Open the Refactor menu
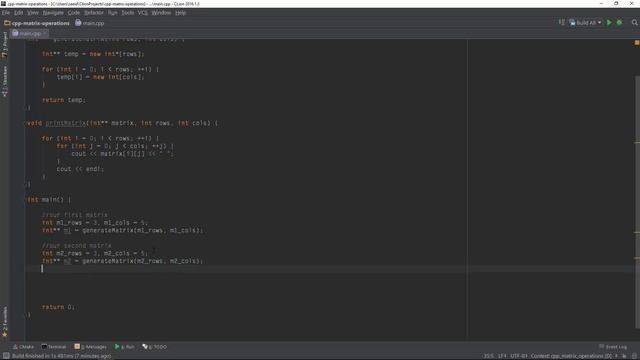Viewport: 640px width, 360px height. 94,13
